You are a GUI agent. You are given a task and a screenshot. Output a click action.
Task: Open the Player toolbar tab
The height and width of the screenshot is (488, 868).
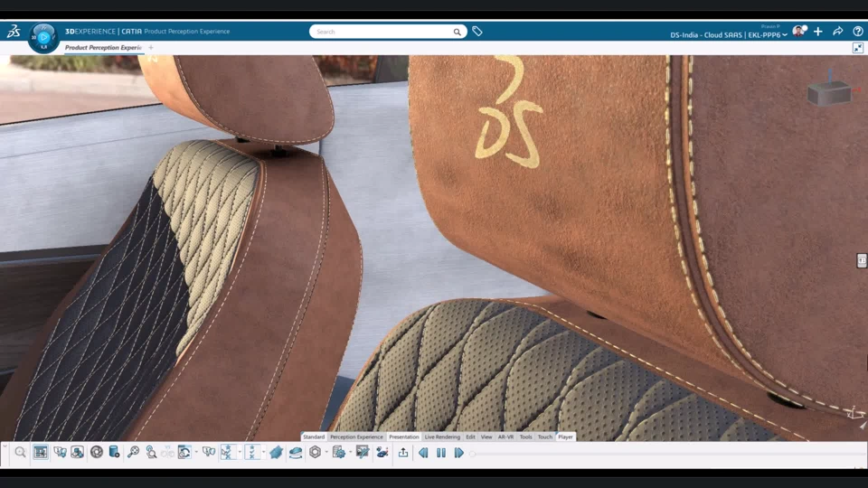pos(565,437)
